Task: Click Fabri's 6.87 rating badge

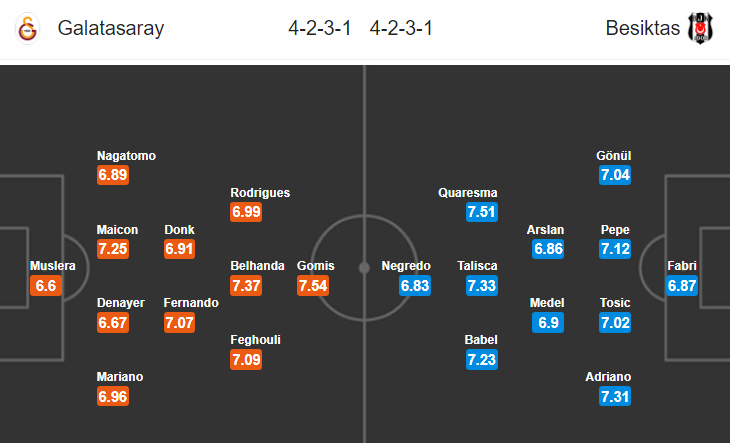Action: 682,285
